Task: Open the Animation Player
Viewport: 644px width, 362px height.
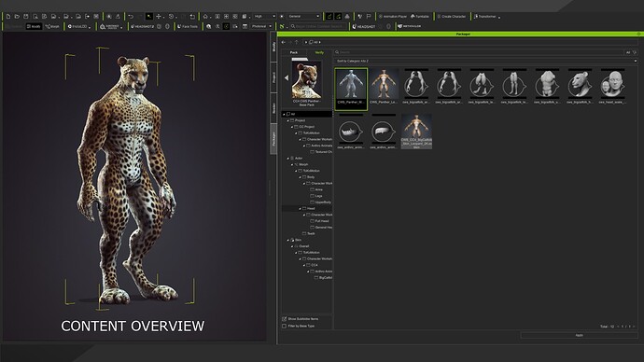Action: point(393,17)
